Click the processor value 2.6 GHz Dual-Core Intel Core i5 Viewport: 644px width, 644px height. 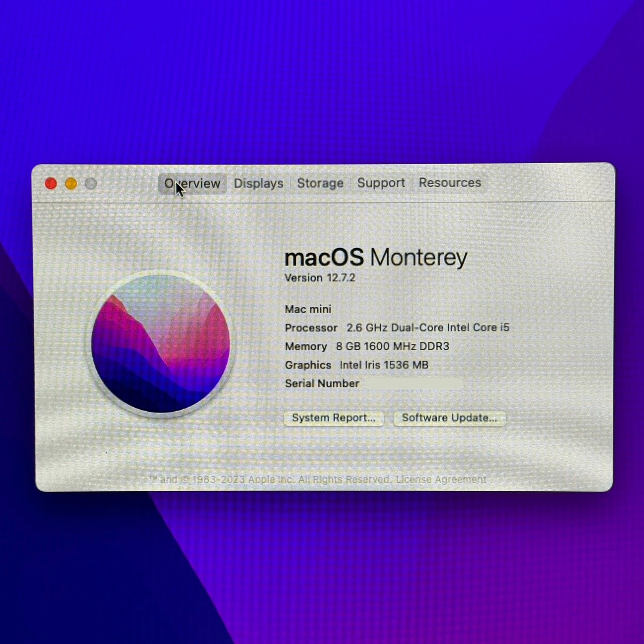(x=428, y=327)
